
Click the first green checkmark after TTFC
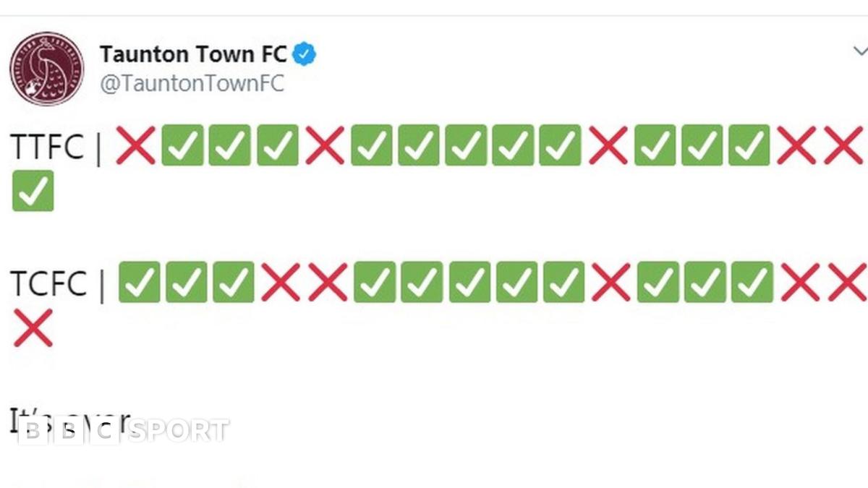point(182,145)
